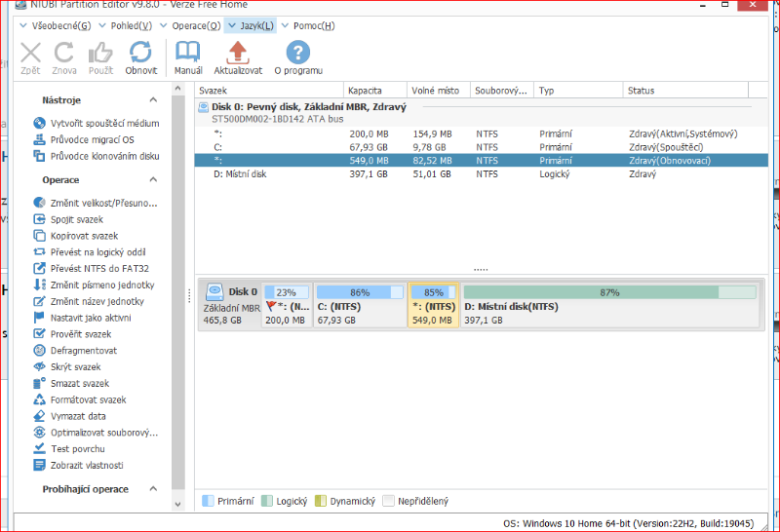Click the Vymazat data eraser icon

[39, 416]
